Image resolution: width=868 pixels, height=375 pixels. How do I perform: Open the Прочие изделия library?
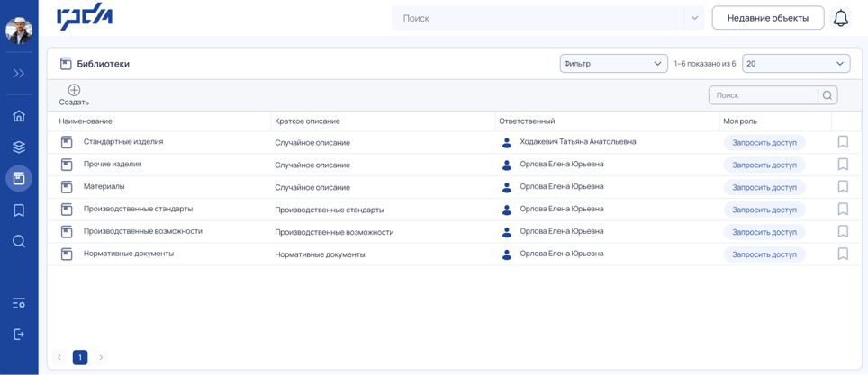(113, 165)
